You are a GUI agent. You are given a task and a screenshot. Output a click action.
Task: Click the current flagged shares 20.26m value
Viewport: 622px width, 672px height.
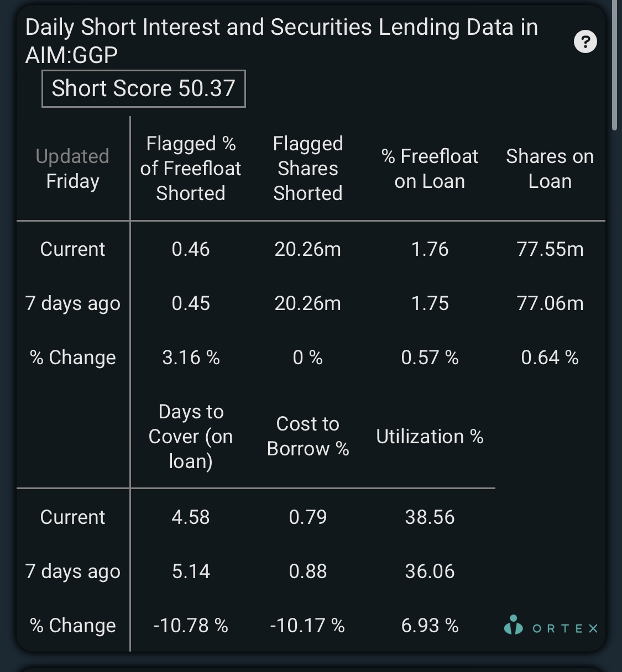(x=308, y=249)
